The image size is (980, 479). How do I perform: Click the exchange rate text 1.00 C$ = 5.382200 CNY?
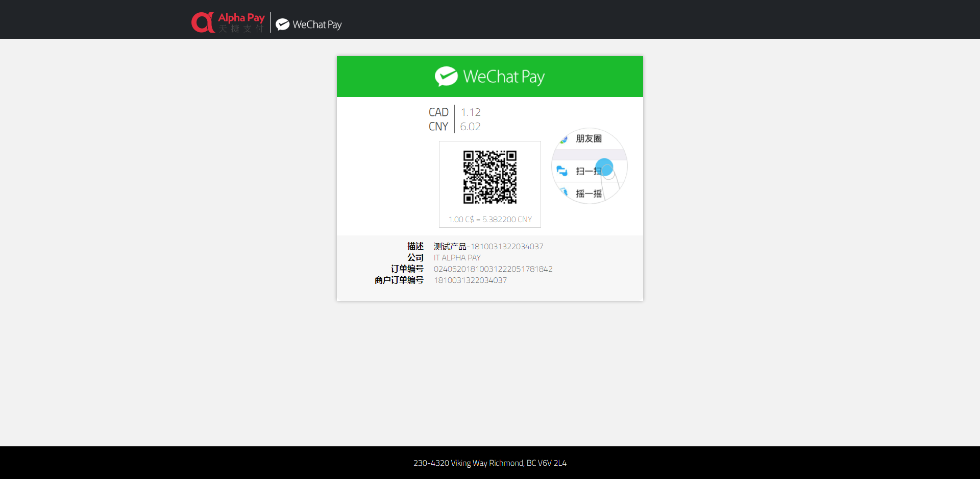click(490, 220)
